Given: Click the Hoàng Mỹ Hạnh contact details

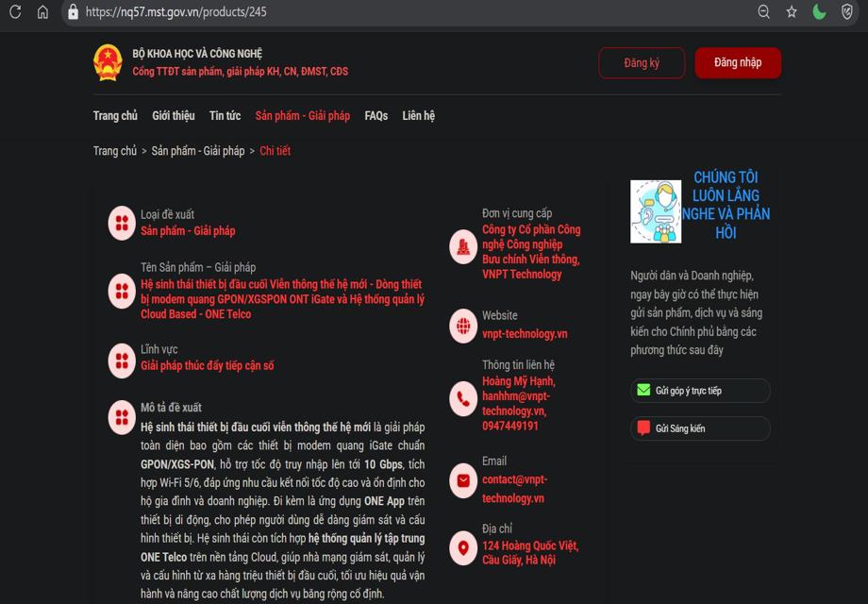Looking at the screenshot, I should click(519, 404).
